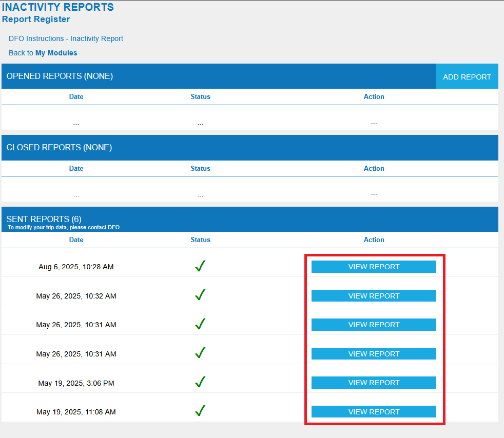Click the checkmark for the second May 26, 10:31 AM report
The image size is (504, 438).
coord(200,353)
